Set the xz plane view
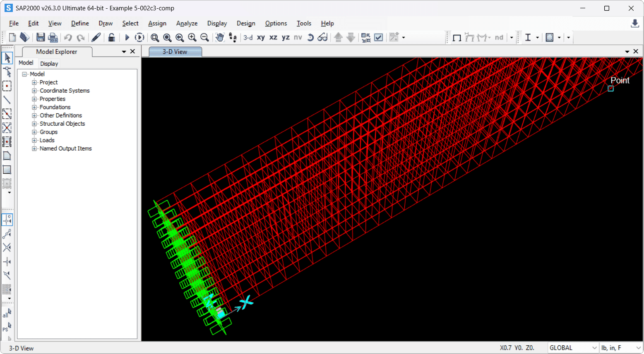The width and height of the screenshot is (644, 354). pyautogui.click(x=273, y=38)
